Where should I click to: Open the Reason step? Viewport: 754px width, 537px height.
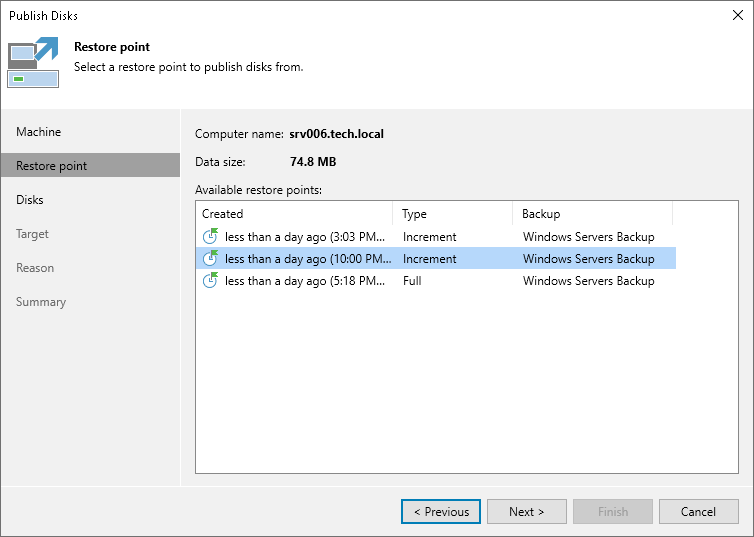(x=35, y=268)
